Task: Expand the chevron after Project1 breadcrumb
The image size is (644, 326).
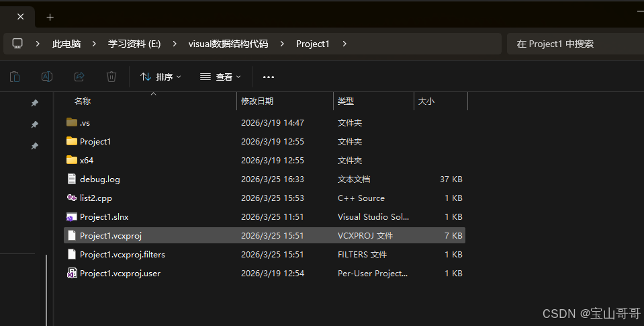Action: (x=344, y=44)
